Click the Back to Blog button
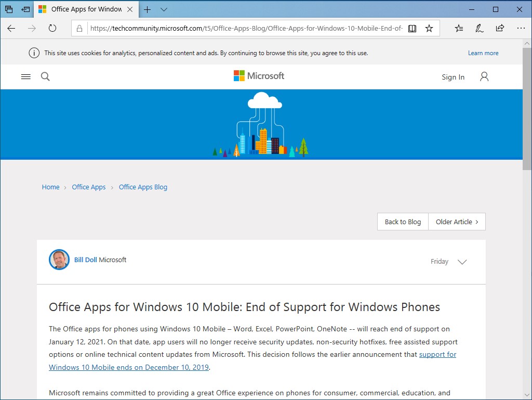Screen dimensions: 532x400 coord(403,222)
